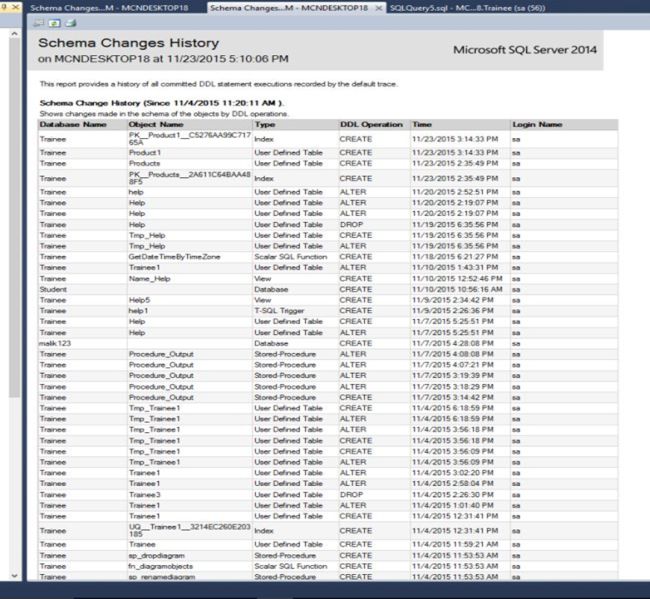The width and height of the screenshot is (650, 599).
Task: Click the Schema Change History Since heading
Action: (x=162, y=103)
